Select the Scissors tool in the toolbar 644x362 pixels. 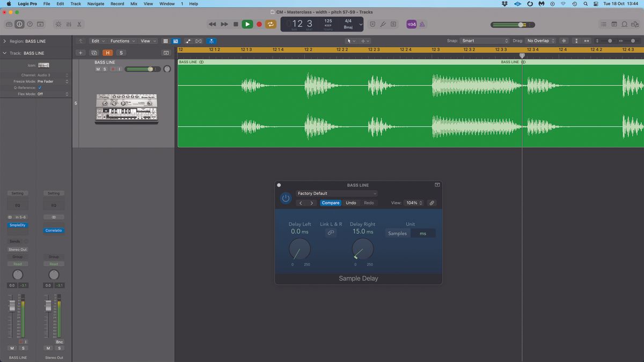point(79,24)
